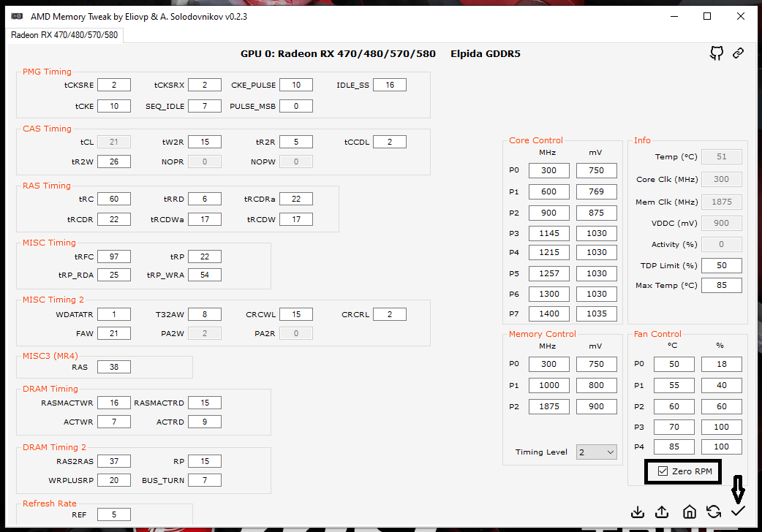The width and height of the screenshot is (762, 532).
Task: Click the tRCDRa field
Action: click(x=296, y=199)
